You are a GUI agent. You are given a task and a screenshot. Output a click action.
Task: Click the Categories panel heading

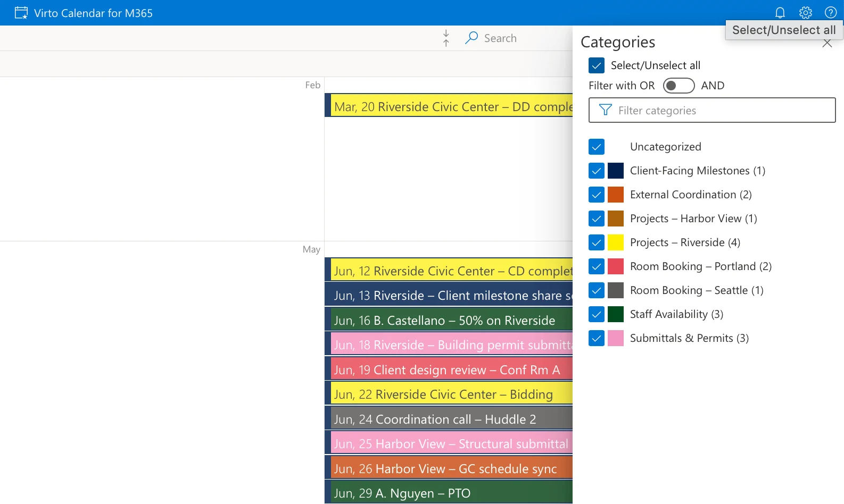click(x=618, y=42)
